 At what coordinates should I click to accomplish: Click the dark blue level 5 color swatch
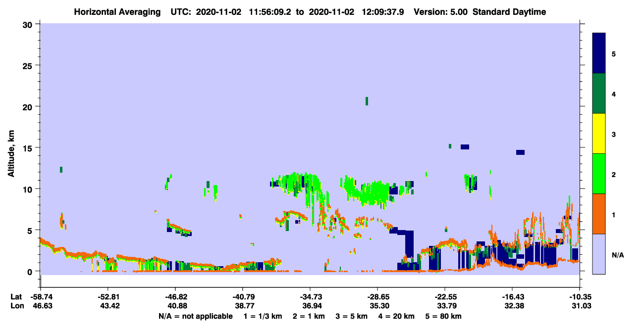tap(599, 53)
